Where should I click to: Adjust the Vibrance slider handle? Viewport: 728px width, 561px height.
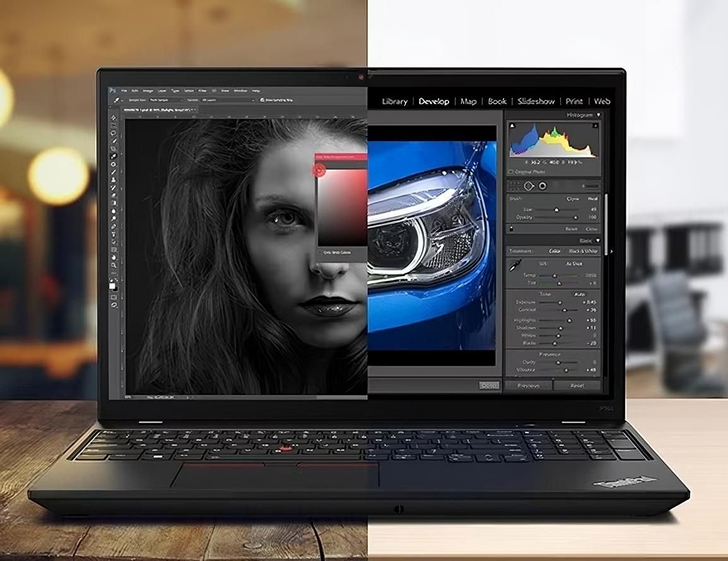coord(566,370)
